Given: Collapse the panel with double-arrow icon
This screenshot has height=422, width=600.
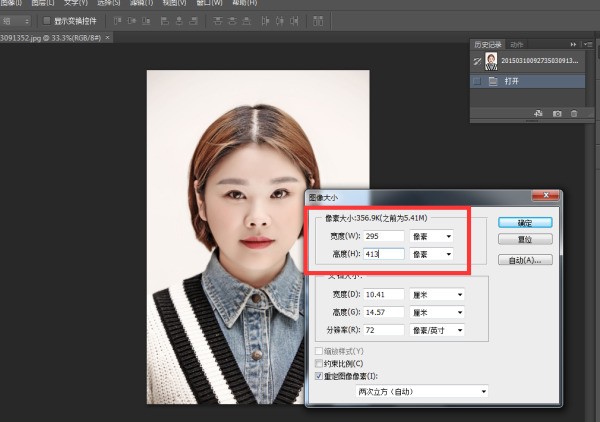Looking at the screenshot, I should 574,44.
